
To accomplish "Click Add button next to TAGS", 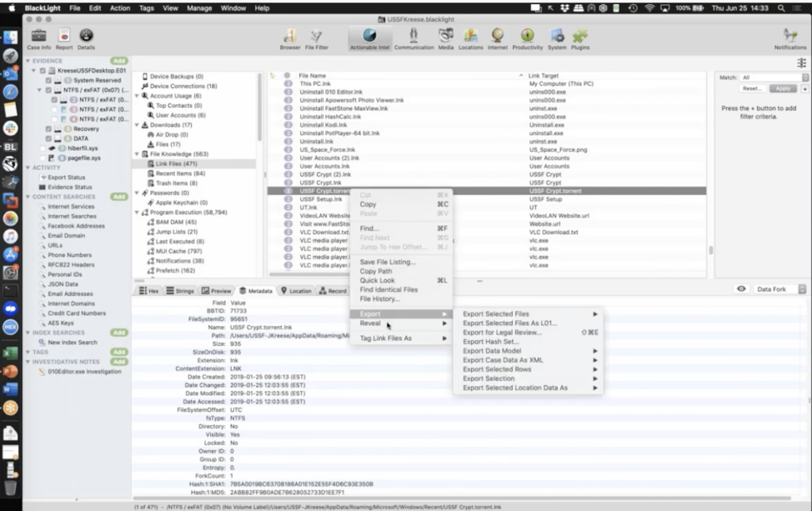I will (119, 352).
